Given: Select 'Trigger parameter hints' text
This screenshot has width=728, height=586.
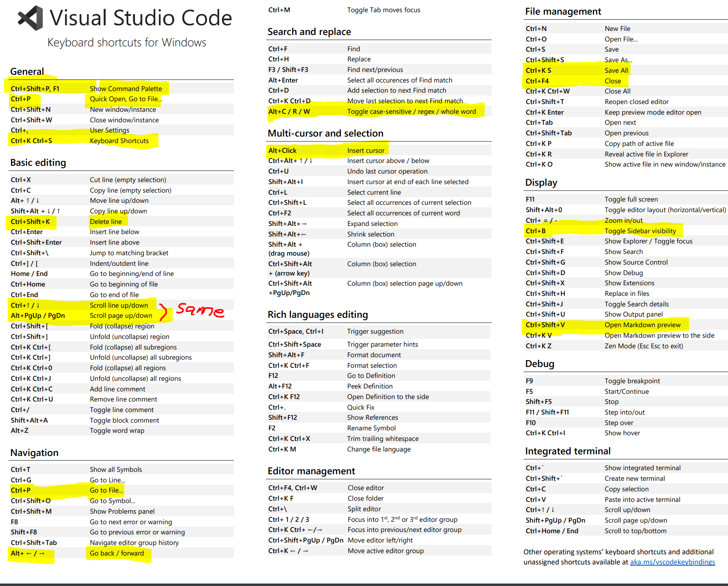Looking at the screenshot, I should click(x=383, y=344).
